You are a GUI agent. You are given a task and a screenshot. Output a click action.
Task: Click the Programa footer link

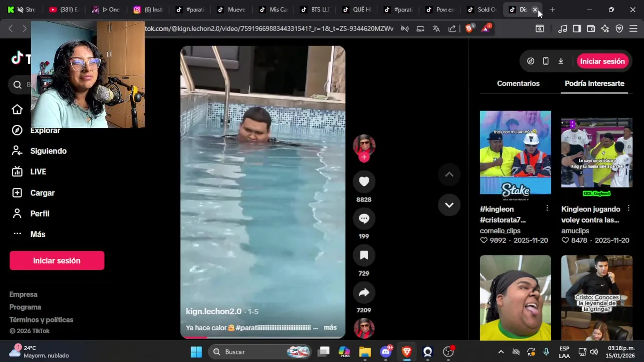25,307
